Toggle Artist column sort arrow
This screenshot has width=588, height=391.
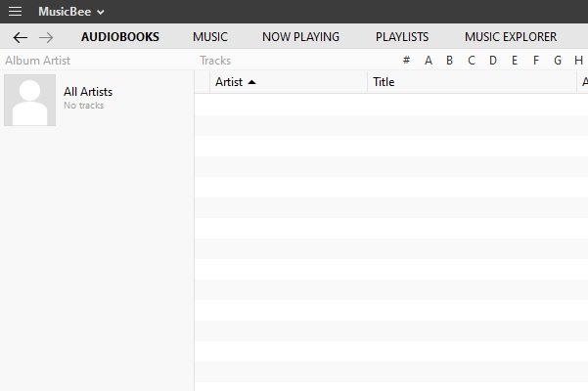point(252,82)
